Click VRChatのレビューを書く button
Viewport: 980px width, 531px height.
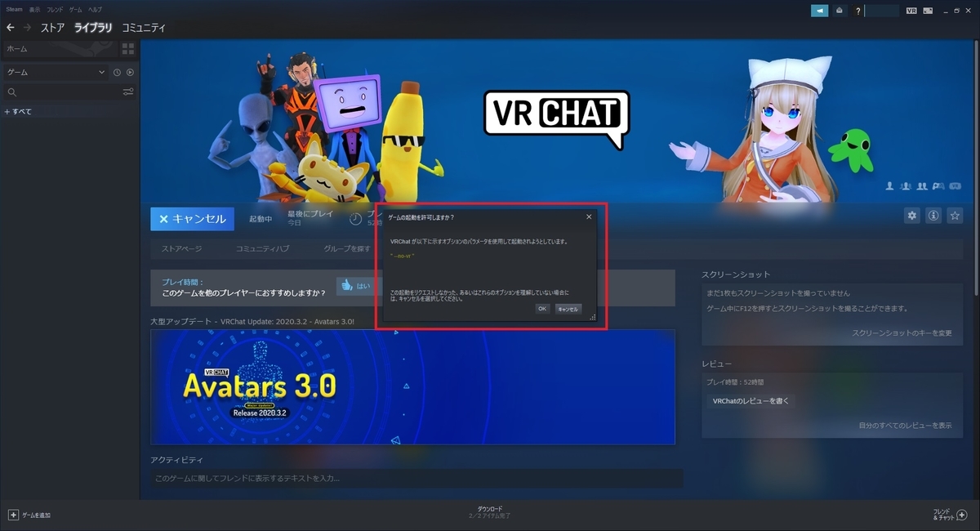pos(751,401)
